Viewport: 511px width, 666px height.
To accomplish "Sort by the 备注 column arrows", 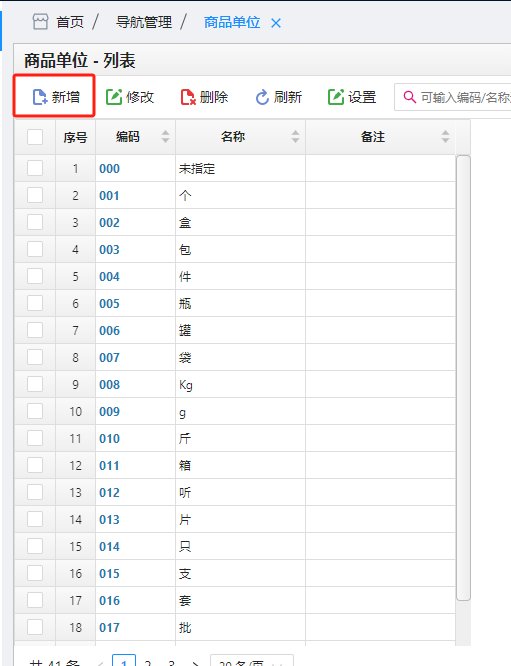I will tap(445, 137).
